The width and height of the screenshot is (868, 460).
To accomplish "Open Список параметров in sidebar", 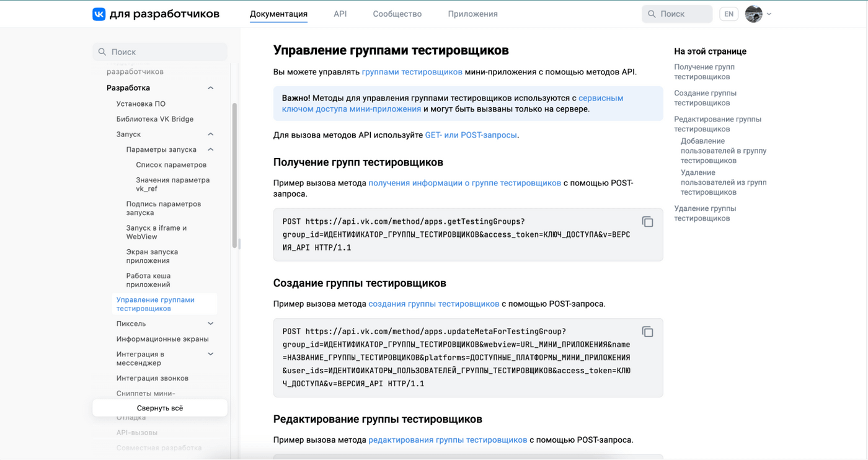I will [171, 165].
